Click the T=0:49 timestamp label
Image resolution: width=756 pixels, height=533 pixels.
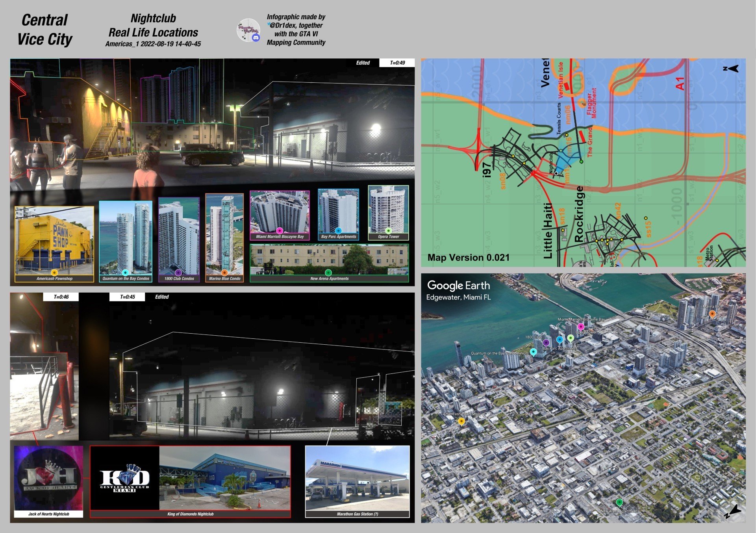[x=397, y=63]
